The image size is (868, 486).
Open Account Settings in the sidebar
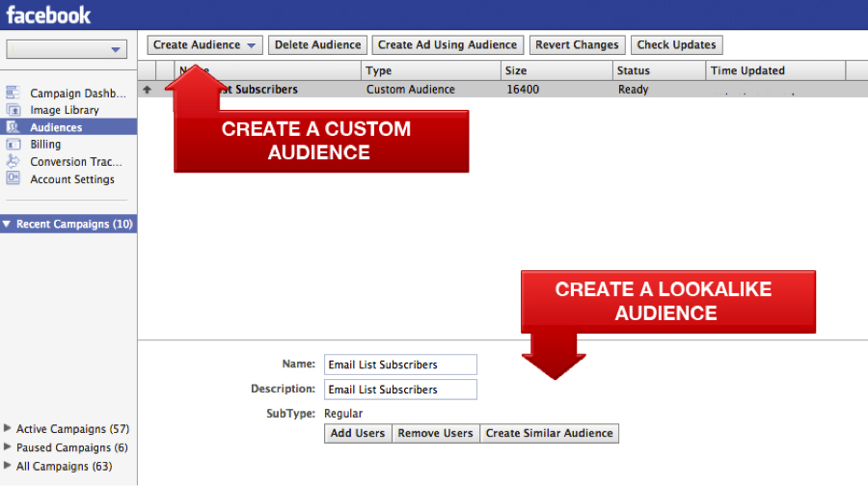(72, 178)
